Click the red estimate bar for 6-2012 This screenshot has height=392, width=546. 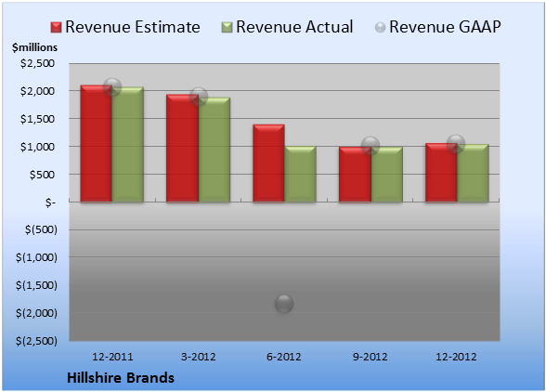[x=268, y=163]
